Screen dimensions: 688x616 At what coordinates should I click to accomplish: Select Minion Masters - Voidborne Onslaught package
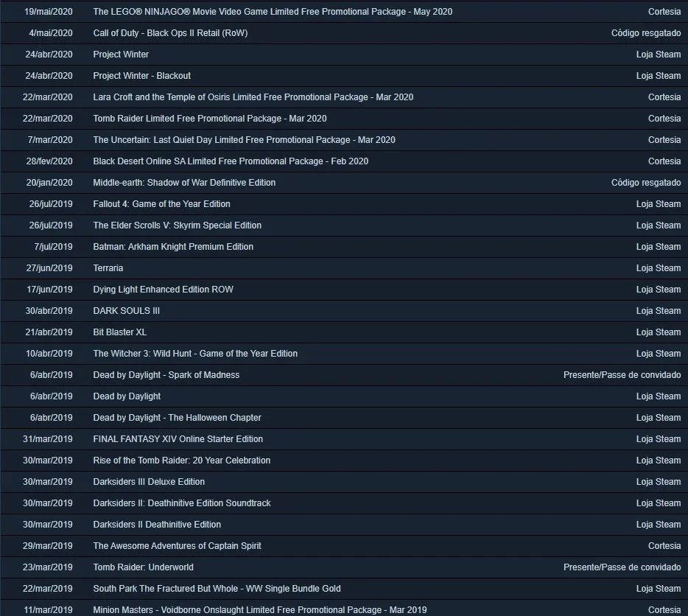click(260, 610)
